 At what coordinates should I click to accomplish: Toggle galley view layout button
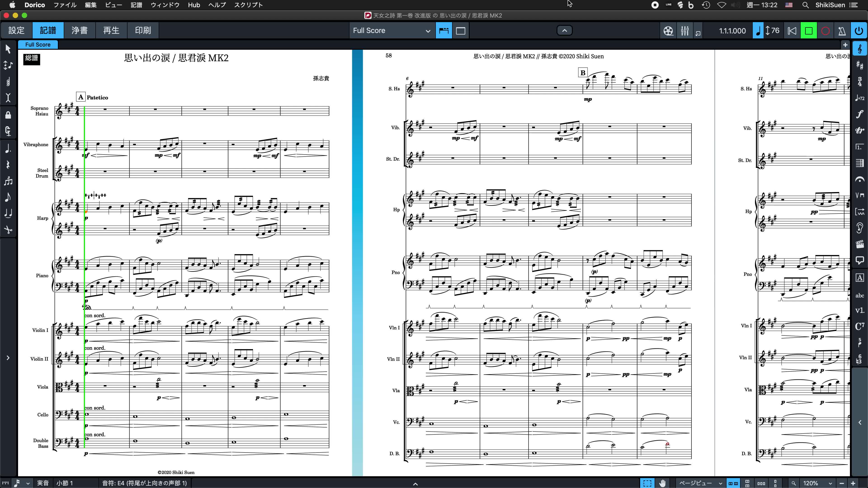pyautogui.click(x=444, y=31)
